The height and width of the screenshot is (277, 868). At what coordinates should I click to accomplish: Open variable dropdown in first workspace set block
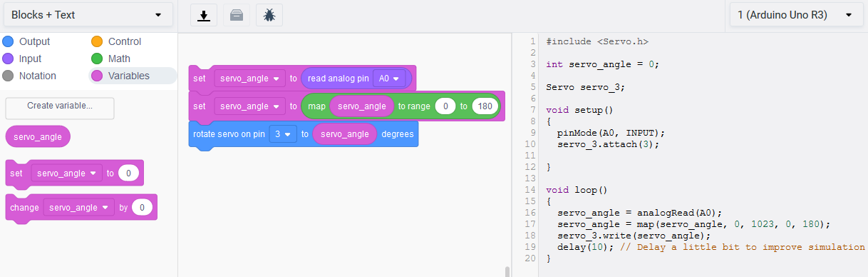click(x=249, y=78)
